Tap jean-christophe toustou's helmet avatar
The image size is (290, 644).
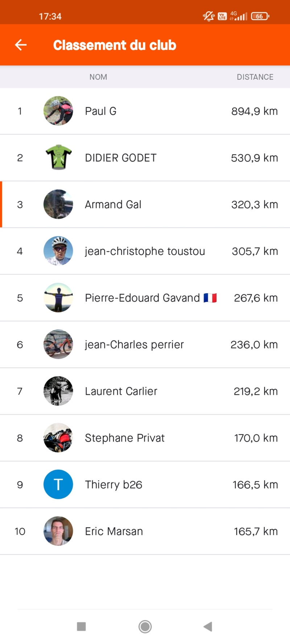(58, 251)
